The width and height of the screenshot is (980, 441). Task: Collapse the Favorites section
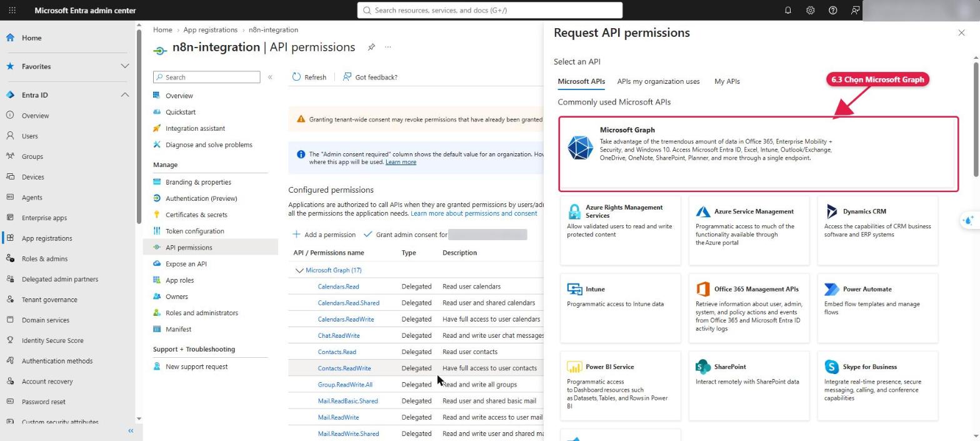[124, 66]
